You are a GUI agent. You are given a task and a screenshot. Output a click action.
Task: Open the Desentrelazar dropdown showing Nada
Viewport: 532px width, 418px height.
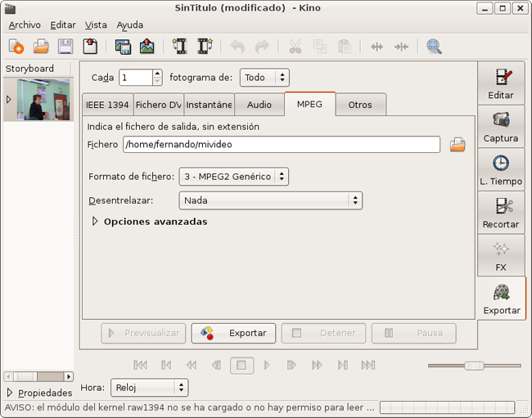(x=270, y=200)
